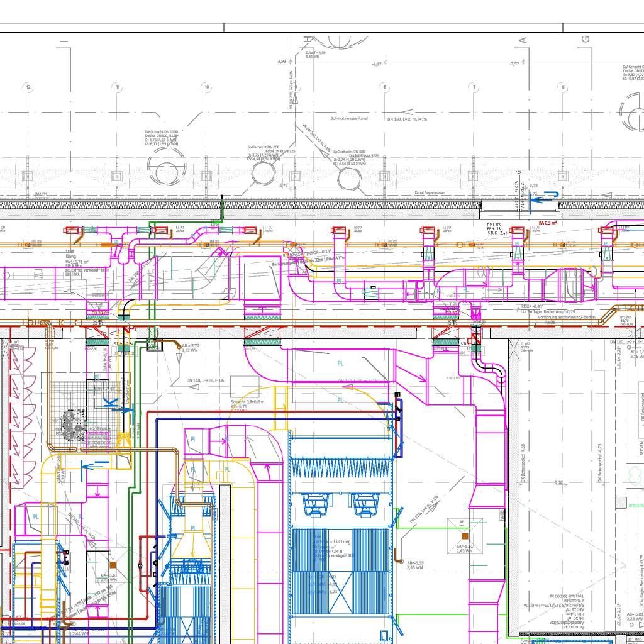This screenshot has height=644, width=644.
Task: Click the blue U-turn arrow symbol
Action: point(545,196)
